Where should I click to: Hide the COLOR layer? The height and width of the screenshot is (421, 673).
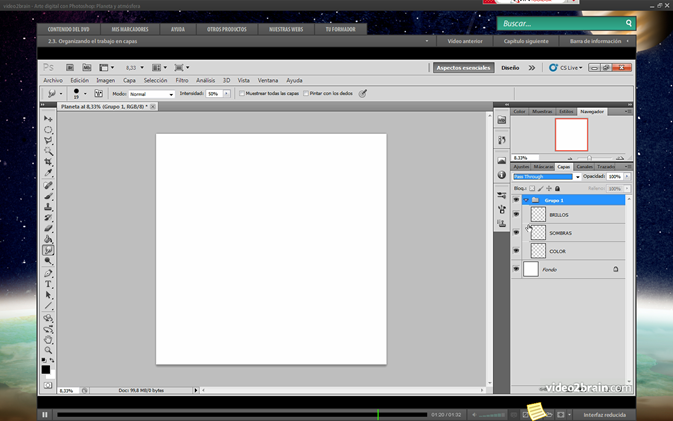(x=516, y=251)
